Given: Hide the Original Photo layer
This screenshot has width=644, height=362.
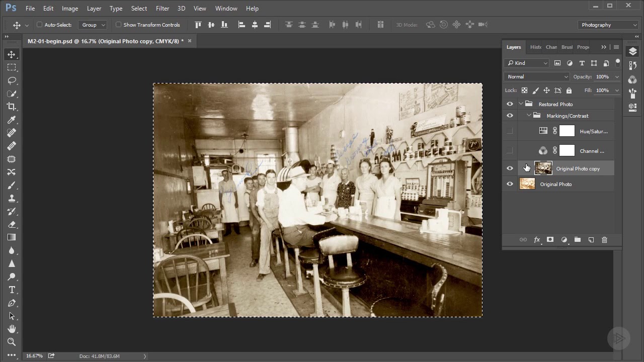Looking at the screenshot, I should click(x=510, y=184).
